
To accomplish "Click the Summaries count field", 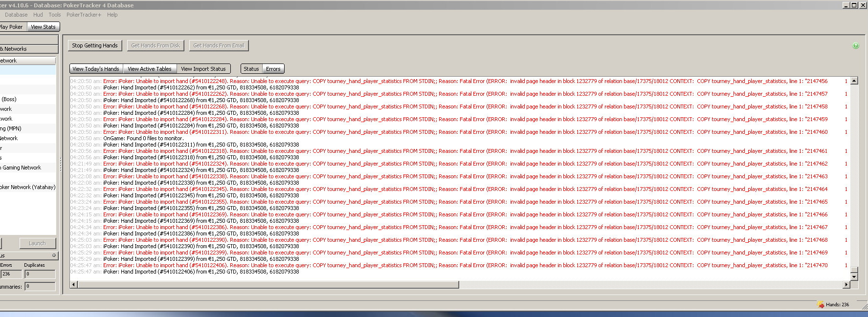I will [40, 286].
